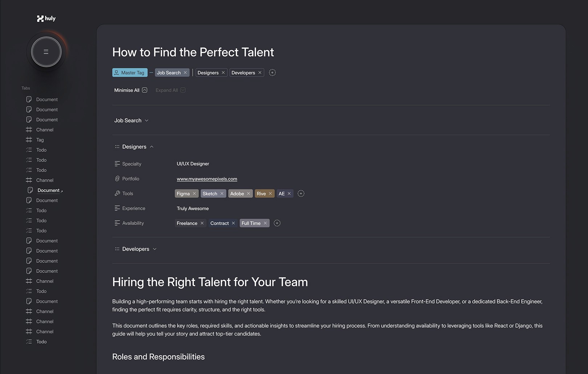Click the Minimise All collapse icon
Viewport: 588px width, 374px height.
[x=144, y=90]
